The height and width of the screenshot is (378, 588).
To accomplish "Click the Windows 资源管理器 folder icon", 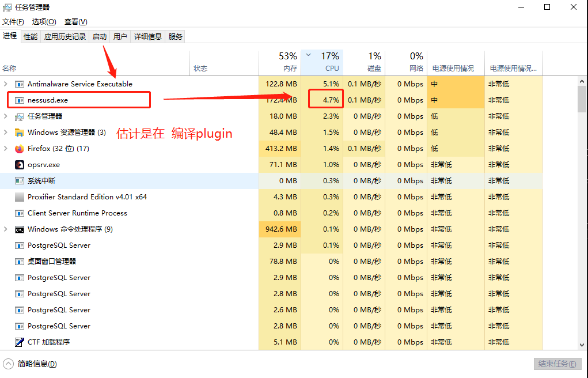I will pos(20,133).
